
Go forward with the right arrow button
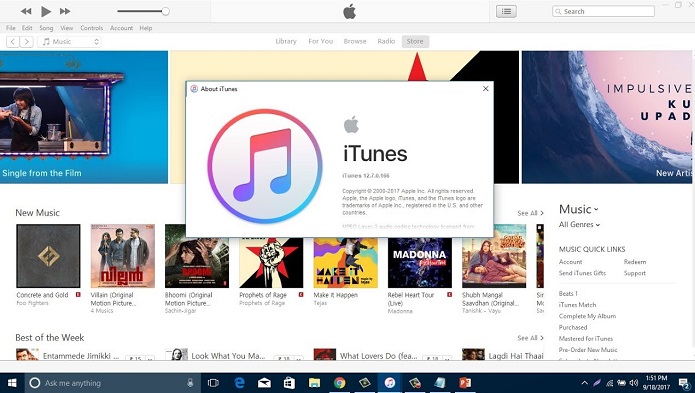point(27,42)
